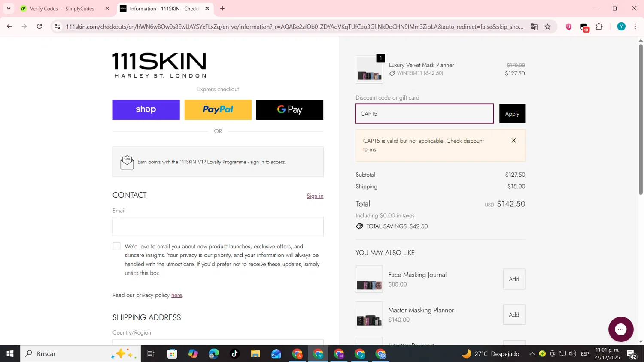Viewport: 644px width, 362px height.
Task: Toggle the email updates checkbox
Action: [117, 246]
